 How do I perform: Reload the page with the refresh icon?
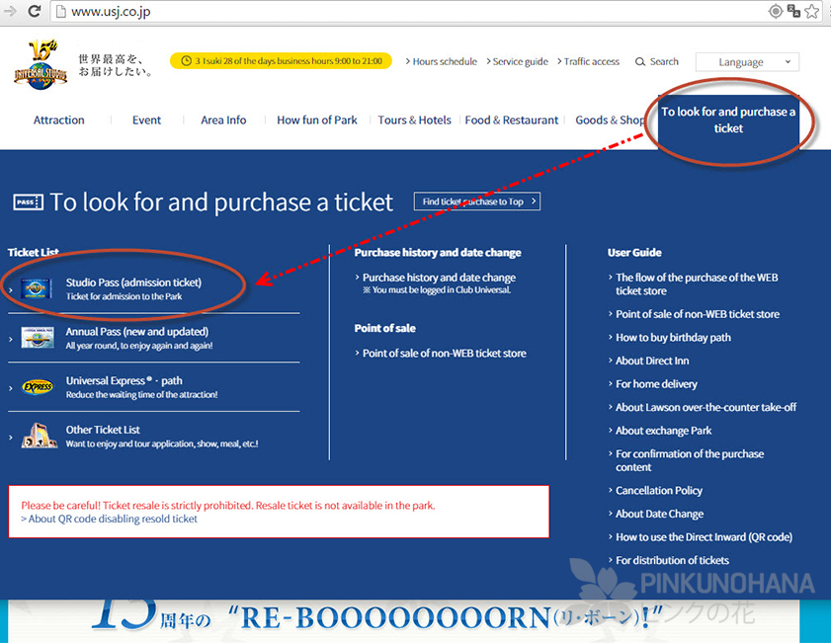(35, 11)
